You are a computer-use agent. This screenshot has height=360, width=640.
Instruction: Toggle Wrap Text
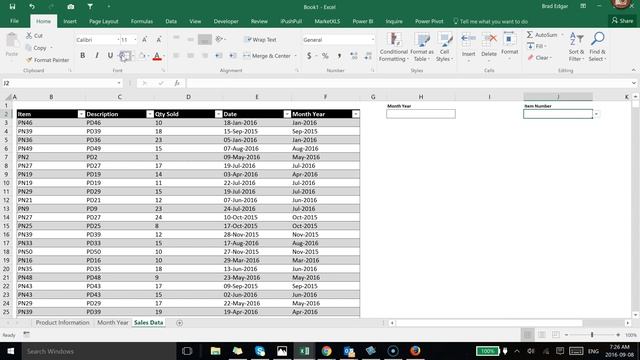(x=260, y=40)
